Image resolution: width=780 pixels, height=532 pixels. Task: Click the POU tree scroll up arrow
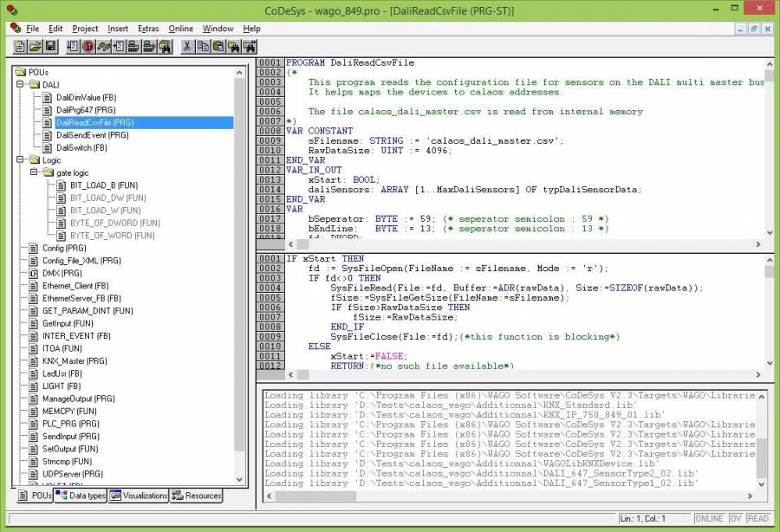pyautogui.click(x=239, y=73)
